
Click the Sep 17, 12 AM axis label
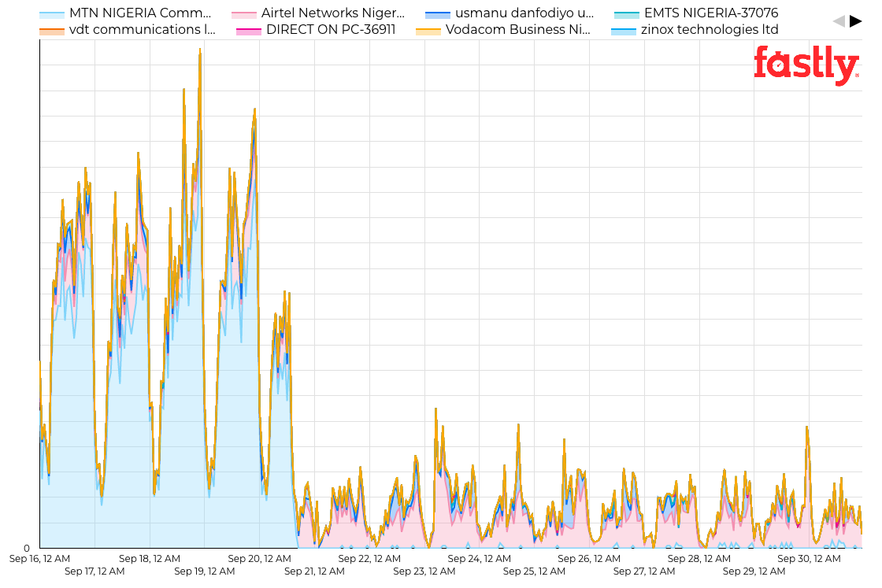(94, 571)
